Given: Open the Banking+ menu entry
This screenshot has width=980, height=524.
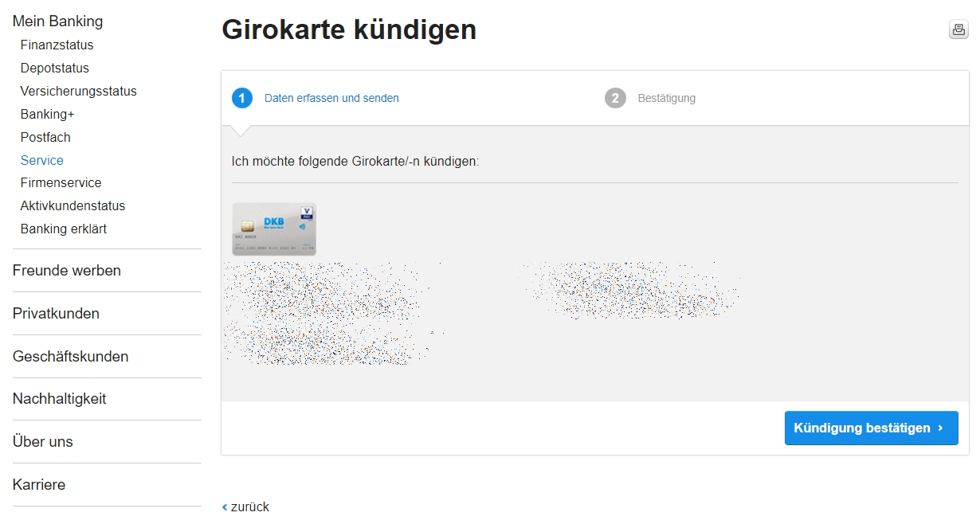Looking at the screenshot, I should 48,114.
